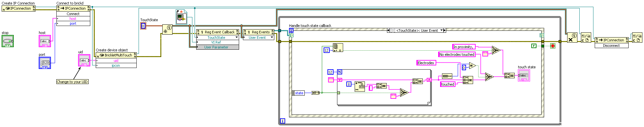Open the TouchState event dropdown

(237, 38)
